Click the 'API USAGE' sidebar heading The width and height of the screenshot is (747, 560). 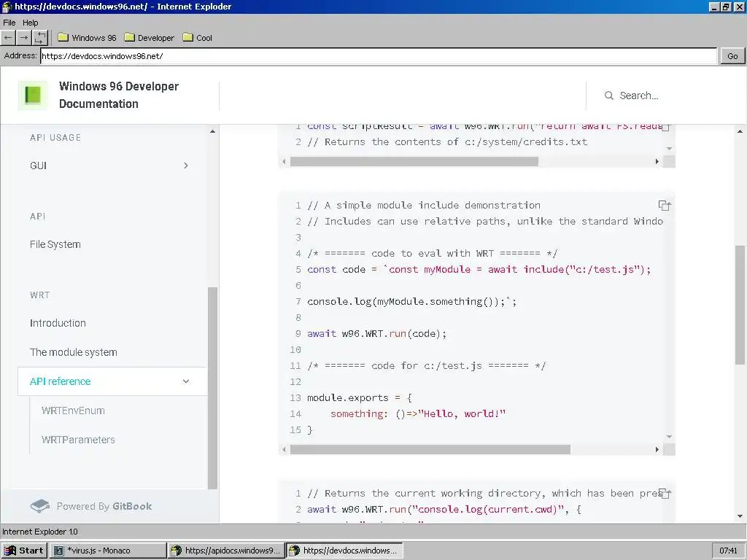[x=55, y=138]
